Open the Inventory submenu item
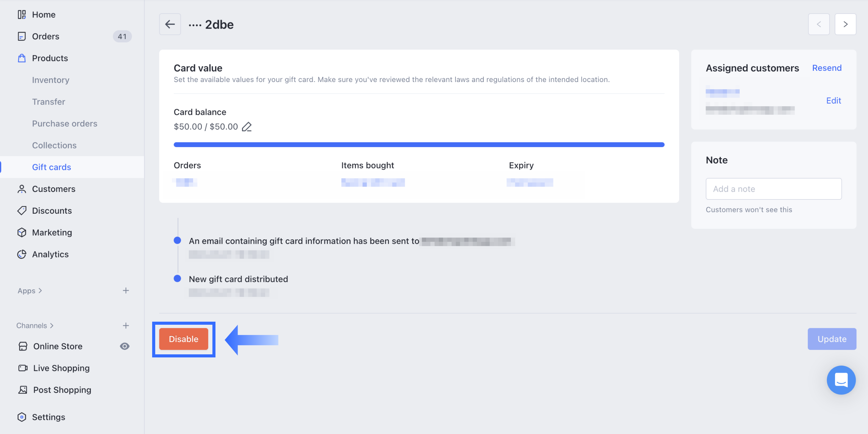 [x=51, y=80]
